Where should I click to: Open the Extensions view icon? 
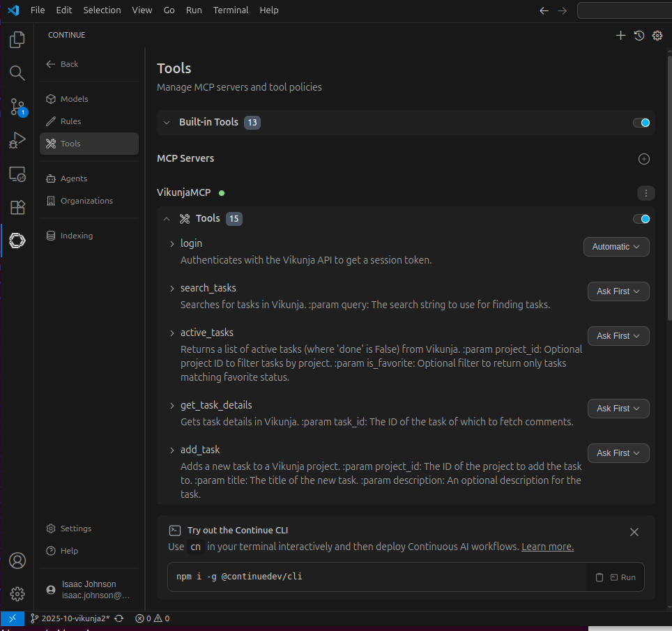pyautogui.click(x=17, y=207)
